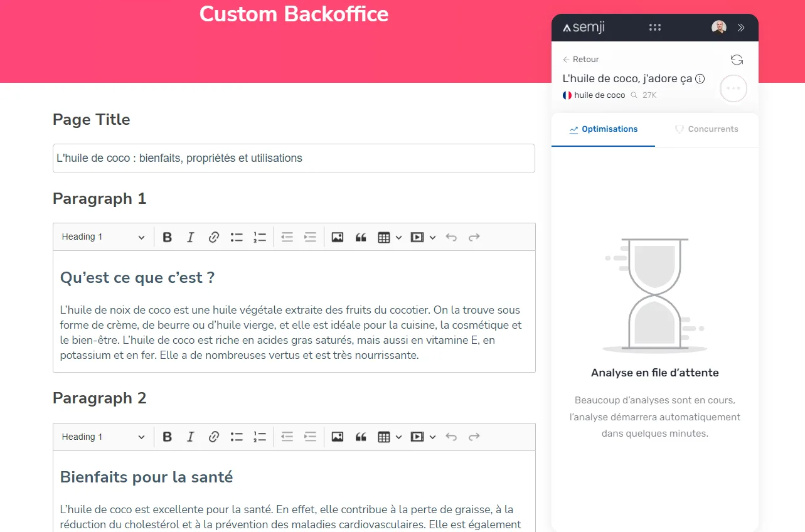
Task: Go back with Retour link
Action: coord(581,60)
